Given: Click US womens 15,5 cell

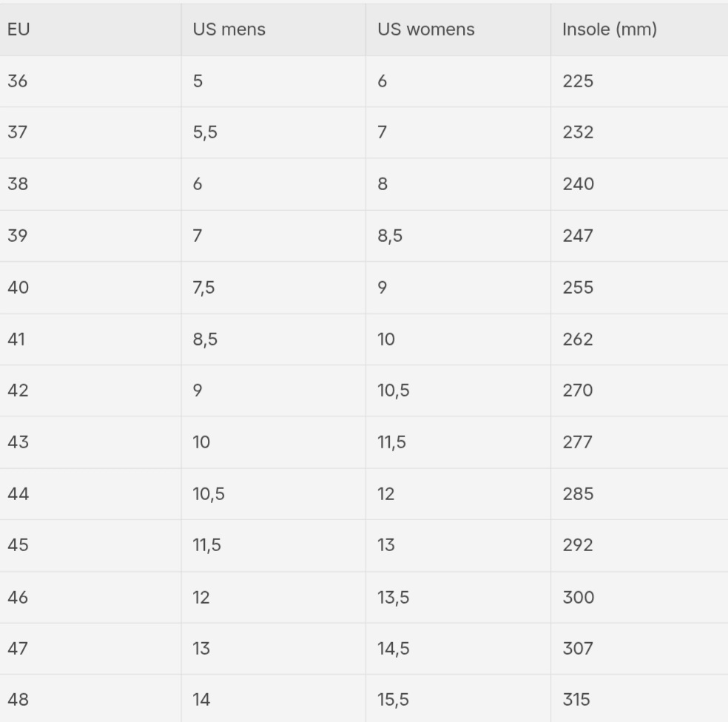Looking at the screenshot, I should coord(393,699).
